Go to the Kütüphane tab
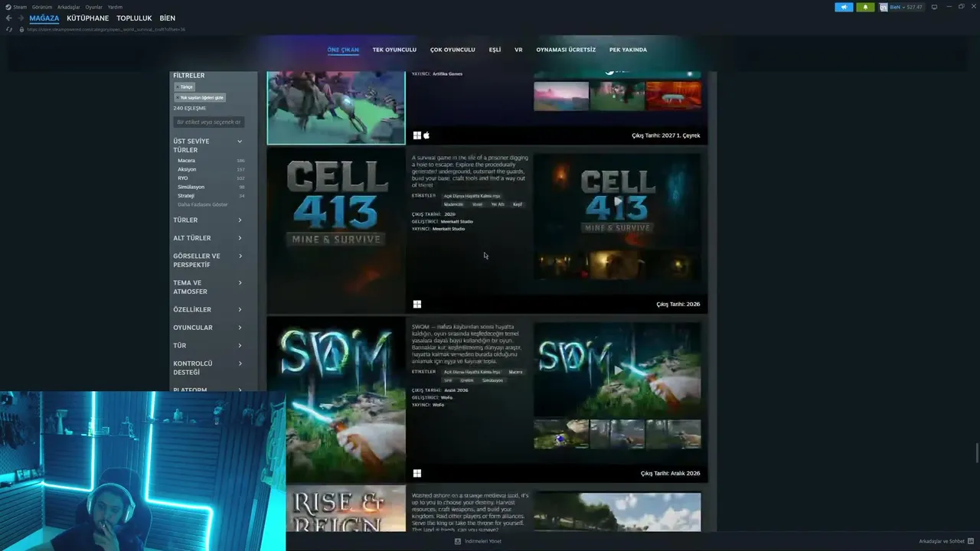The image size is (980, 551). tap(88, 18)
